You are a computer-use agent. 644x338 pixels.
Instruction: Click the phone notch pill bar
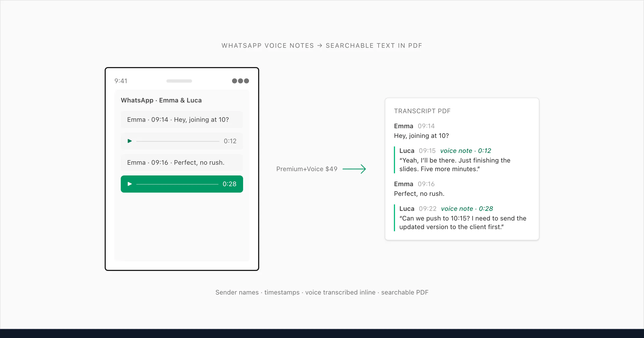pyautogui.click(x=179, y=81)
